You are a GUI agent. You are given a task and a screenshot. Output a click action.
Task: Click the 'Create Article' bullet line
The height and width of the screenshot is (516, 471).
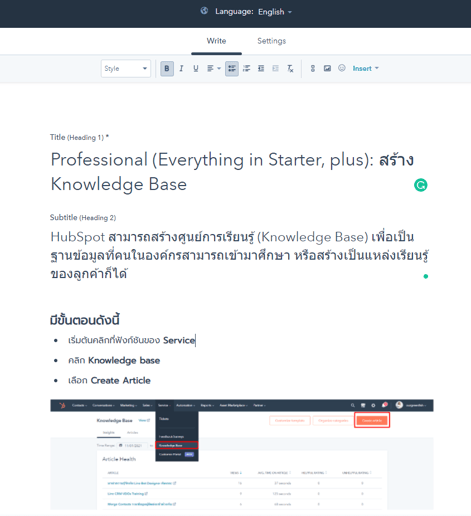pos(109,381)
